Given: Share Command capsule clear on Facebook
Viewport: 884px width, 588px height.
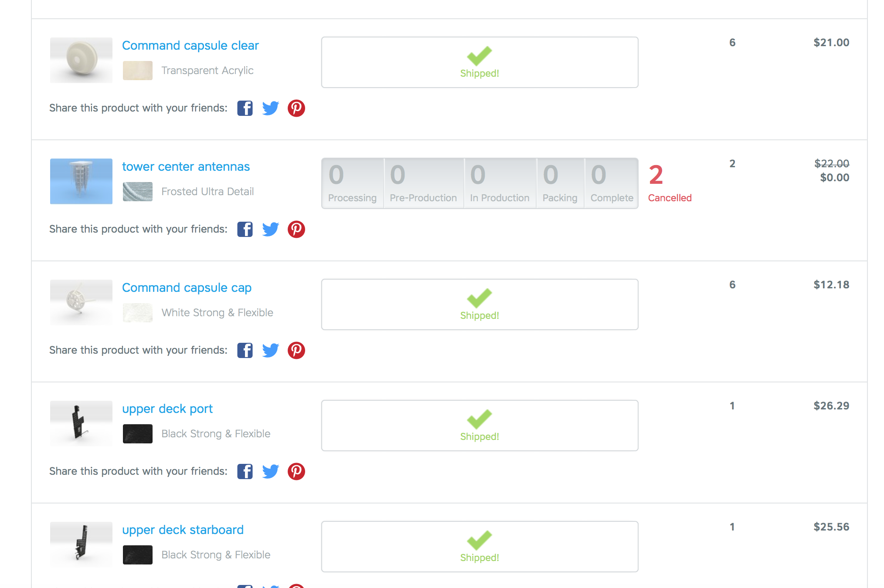Looking at the screenshot, I should tap(245, 108).
